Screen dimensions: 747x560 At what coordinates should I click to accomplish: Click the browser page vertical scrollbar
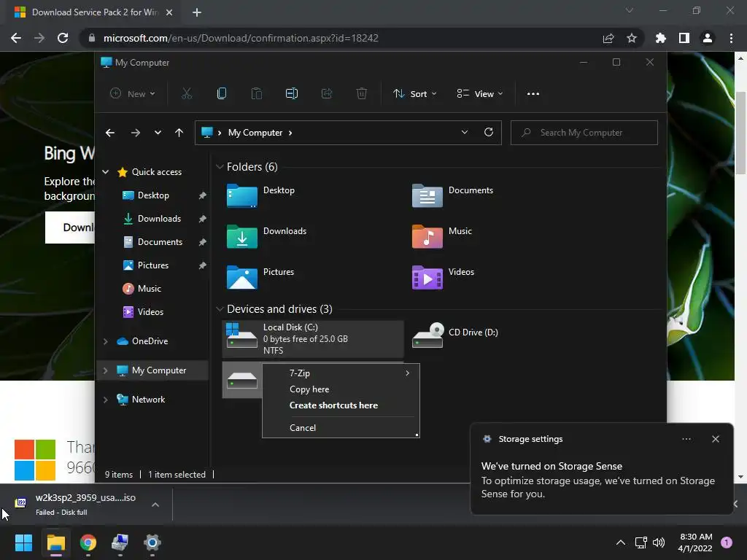click(740, 133)
